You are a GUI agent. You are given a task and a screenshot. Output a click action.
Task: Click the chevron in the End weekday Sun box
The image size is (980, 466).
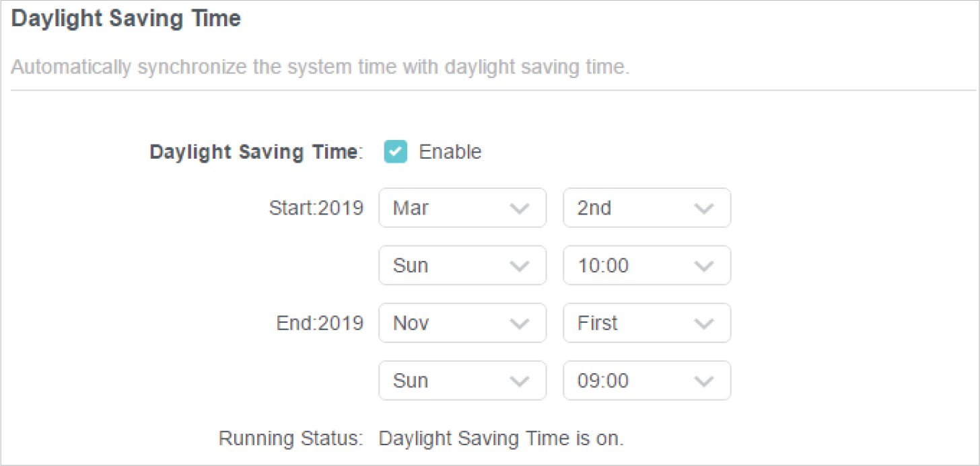tap(519, 381)
